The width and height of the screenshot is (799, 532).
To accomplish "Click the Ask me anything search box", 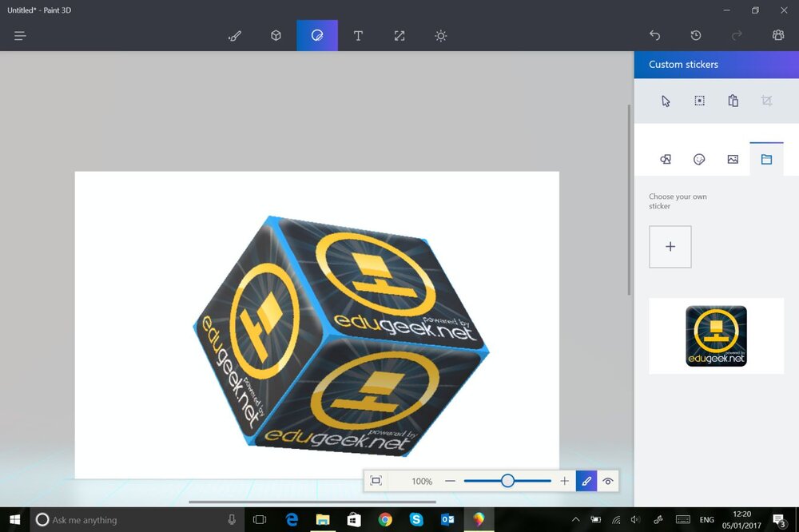I will pos(137,520).
